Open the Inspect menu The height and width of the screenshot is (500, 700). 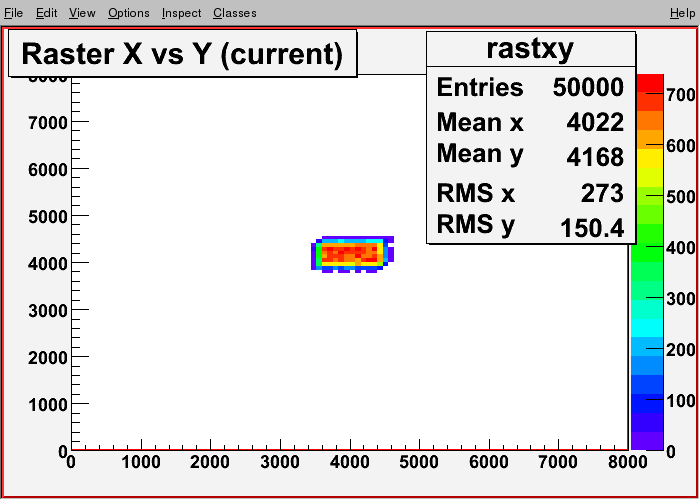[181, 13]
